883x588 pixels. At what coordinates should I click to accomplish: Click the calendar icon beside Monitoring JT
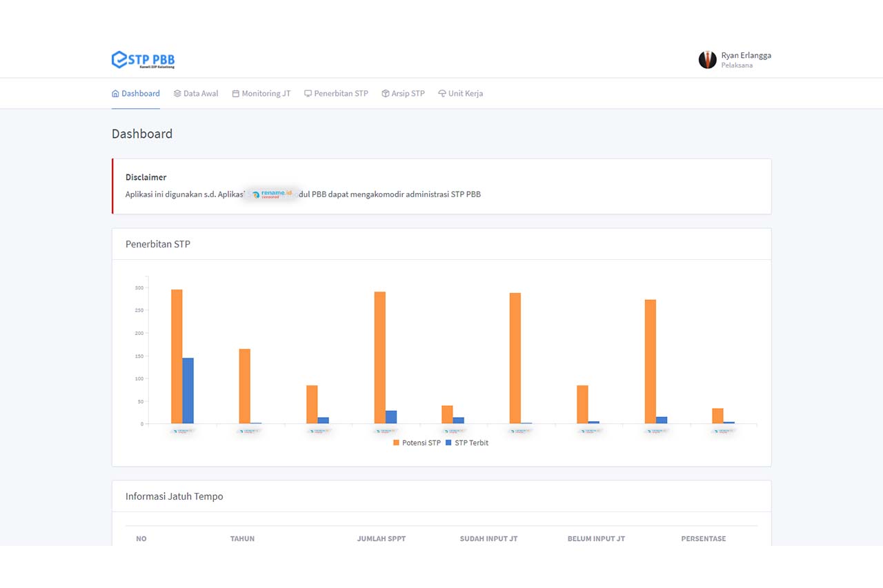[x=236, y=94]
